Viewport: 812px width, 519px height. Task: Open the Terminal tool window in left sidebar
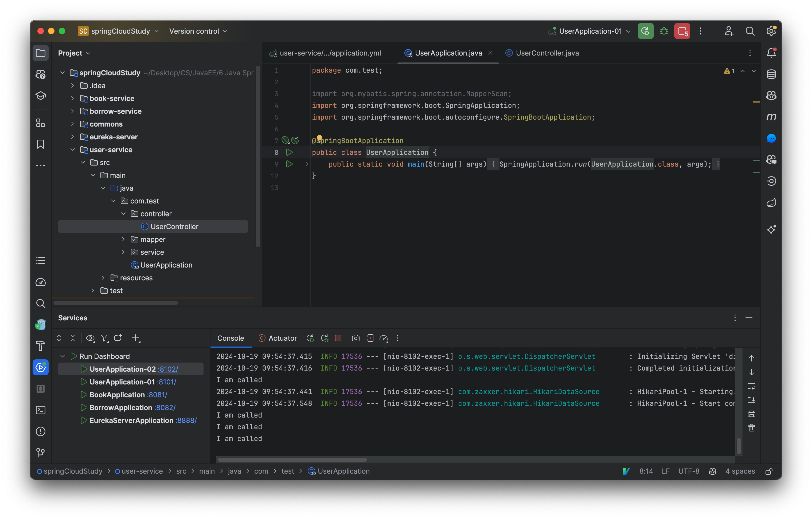pyautogui.click(x=40, y=410)
